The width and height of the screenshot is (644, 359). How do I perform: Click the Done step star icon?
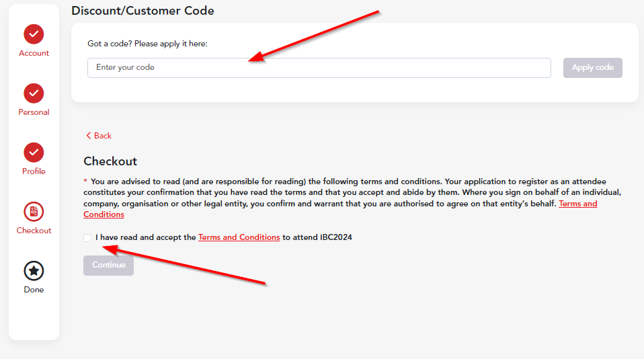(34, 271)
